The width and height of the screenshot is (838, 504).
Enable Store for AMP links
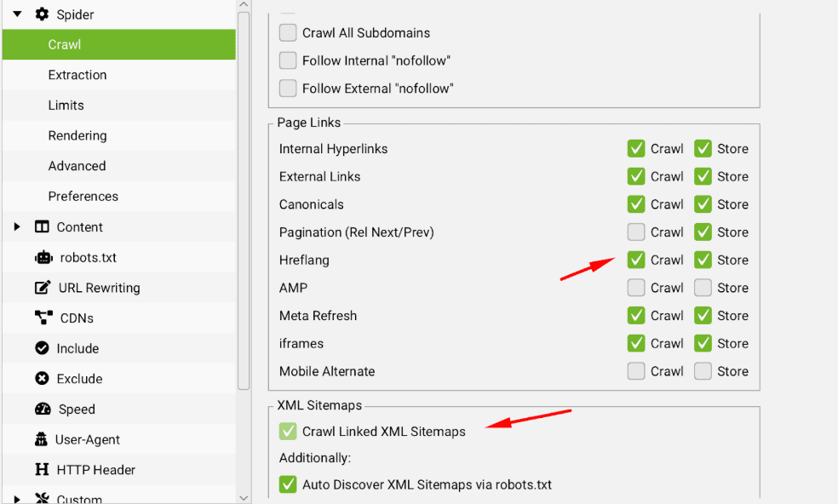pyautogui.click(x=703, y=288)
